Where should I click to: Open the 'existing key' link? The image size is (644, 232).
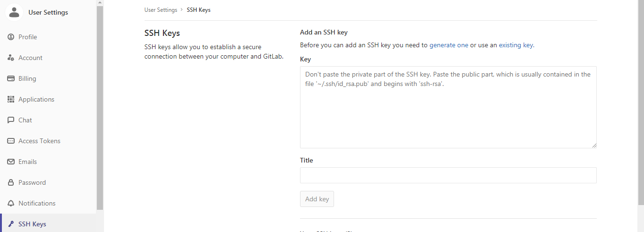pos(516,45)
